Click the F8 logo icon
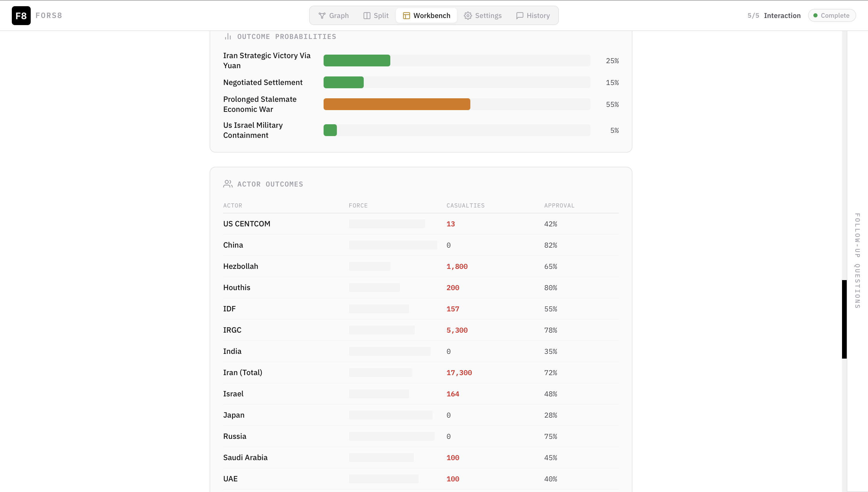868x492 pixels. pos(21,16)
